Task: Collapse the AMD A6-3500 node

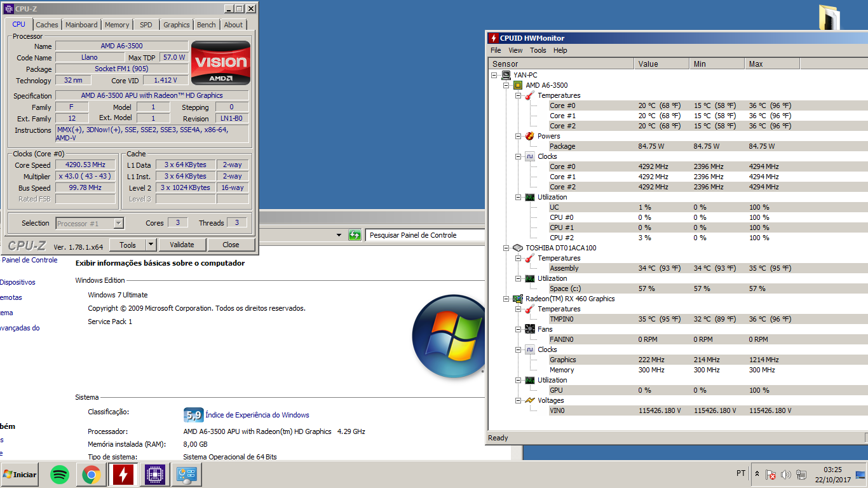Action: (x=506, y=85)
